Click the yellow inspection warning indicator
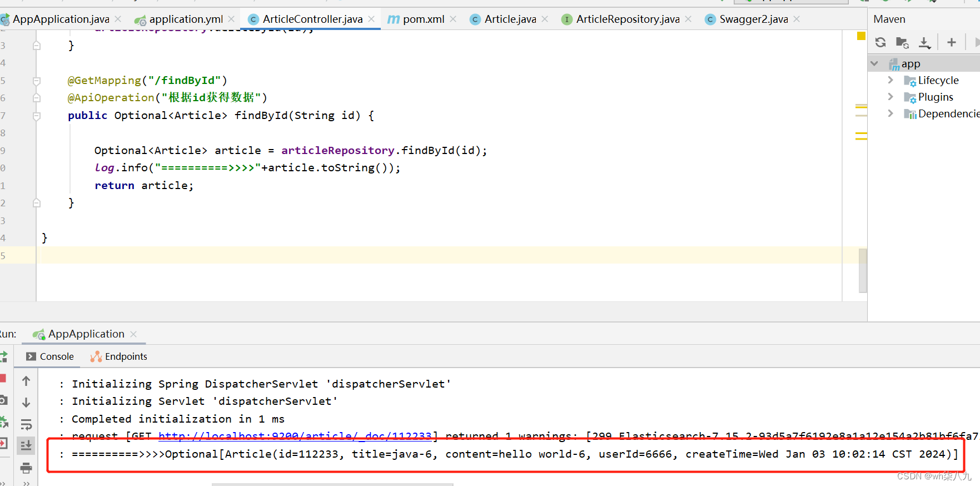This screenshot has width=980, height=486. click(861, 36)
